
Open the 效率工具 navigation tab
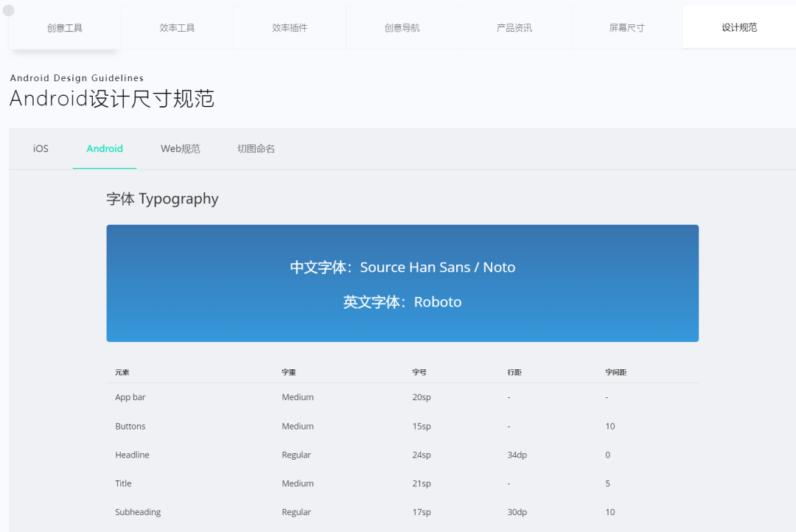pyautogui.click(x=177, y=28)
